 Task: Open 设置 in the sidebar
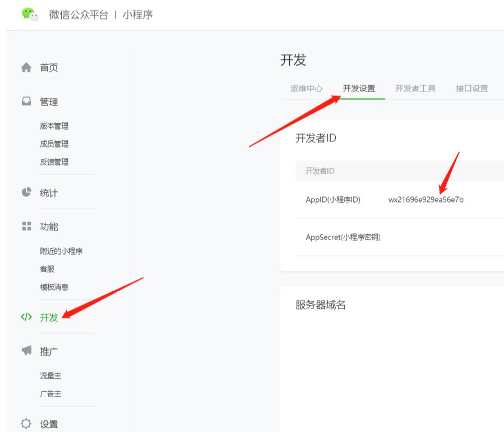[49, 424]
